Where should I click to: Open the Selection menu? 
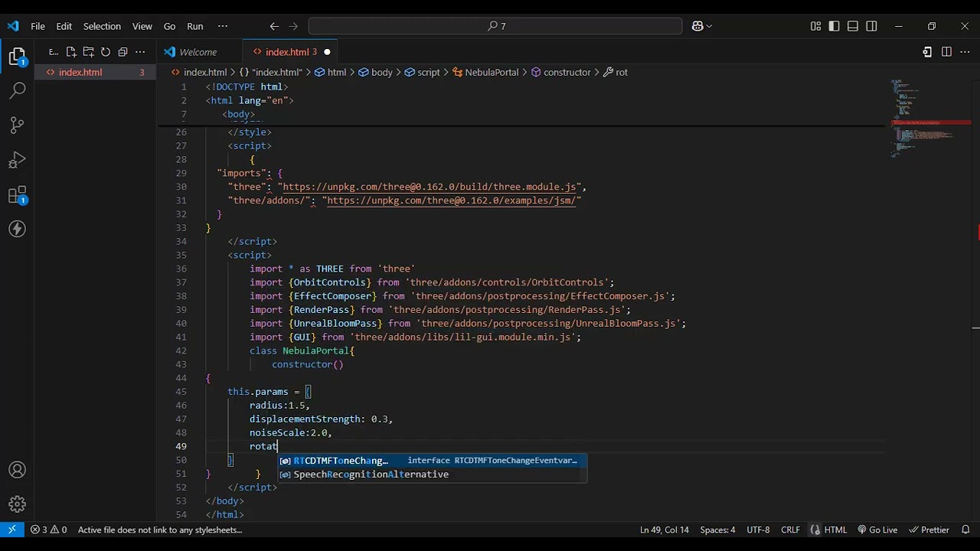point(102,26)
